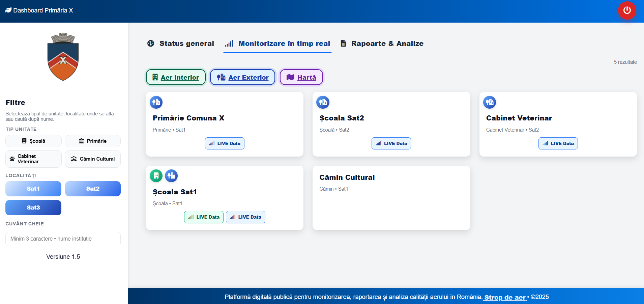Click the blue outdoor-air icon on Școala Sat1
This screenshot has width=644, height=304.
171,176
